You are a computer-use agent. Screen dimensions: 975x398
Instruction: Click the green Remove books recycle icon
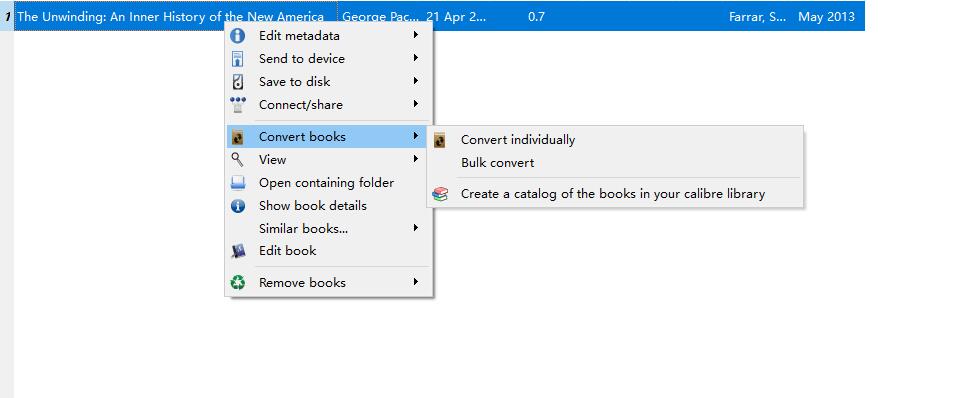238,283
